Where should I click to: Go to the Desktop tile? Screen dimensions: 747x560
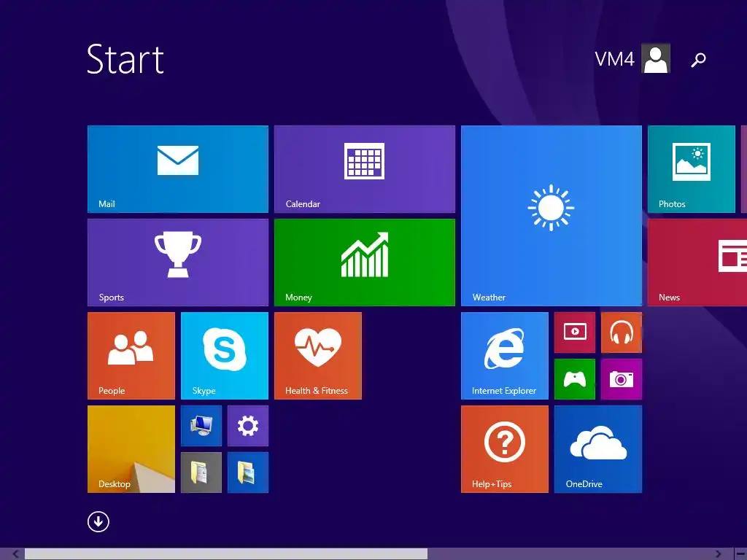pos(131,449)
